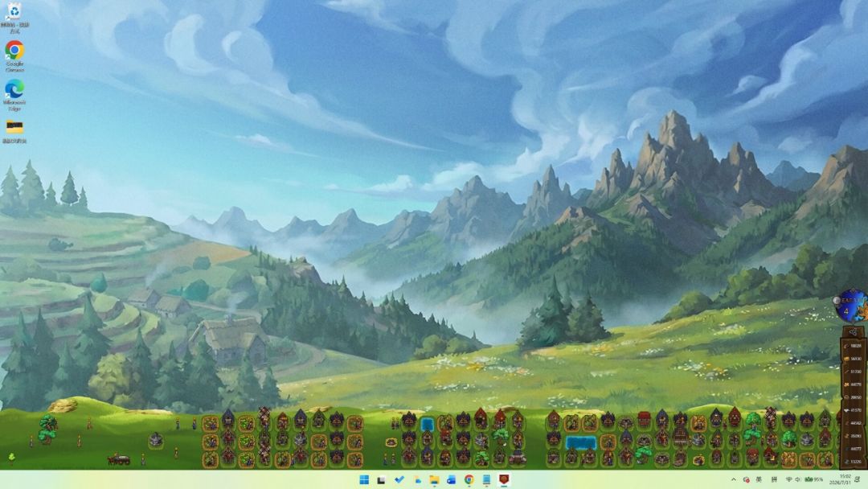Select the large blue pond tile
This screenshot has height=489, width=868.
[x=580, y=442]
